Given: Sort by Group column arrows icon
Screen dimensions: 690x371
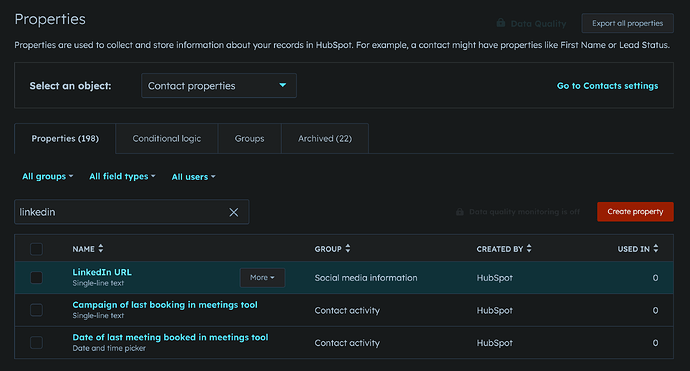Looking at the screenshot, I should click(348, 249).
